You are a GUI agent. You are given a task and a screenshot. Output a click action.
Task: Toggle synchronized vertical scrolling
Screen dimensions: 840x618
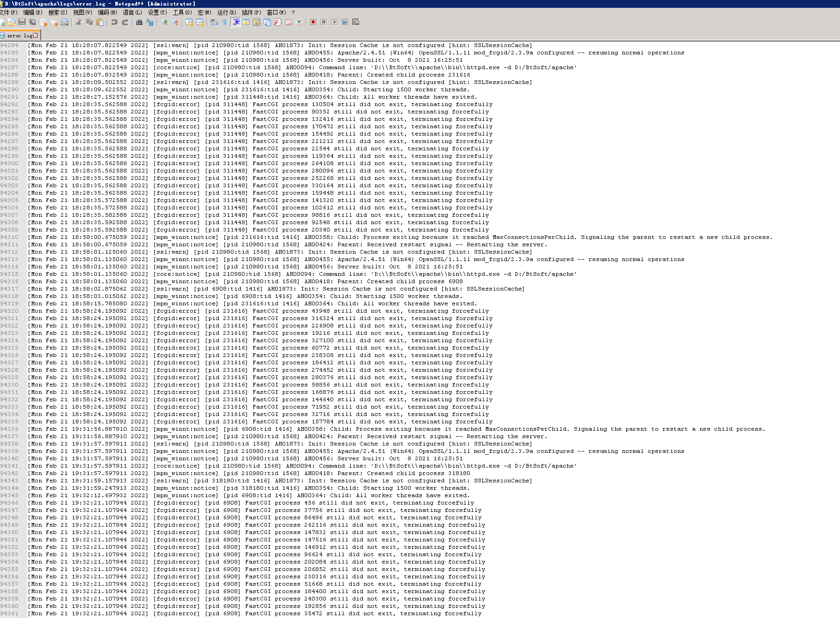tap(189, 22)
